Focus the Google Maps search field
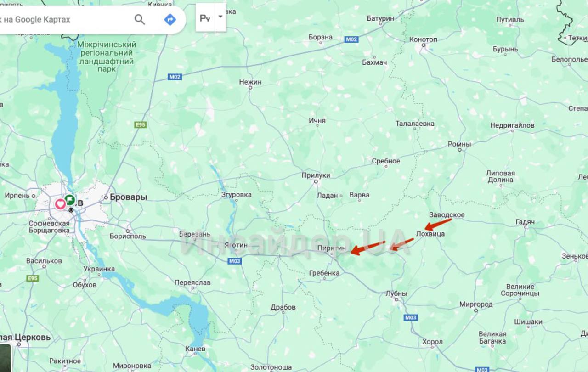The image size is (588, 372). click(x=64, y=19)
